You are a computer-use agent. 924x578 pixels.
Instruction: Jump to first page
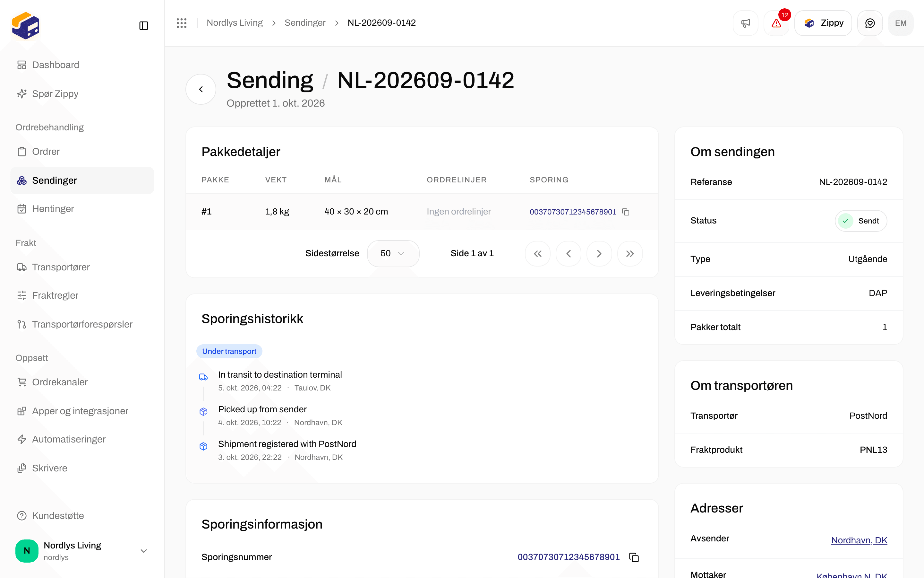[x=538, y=253]
